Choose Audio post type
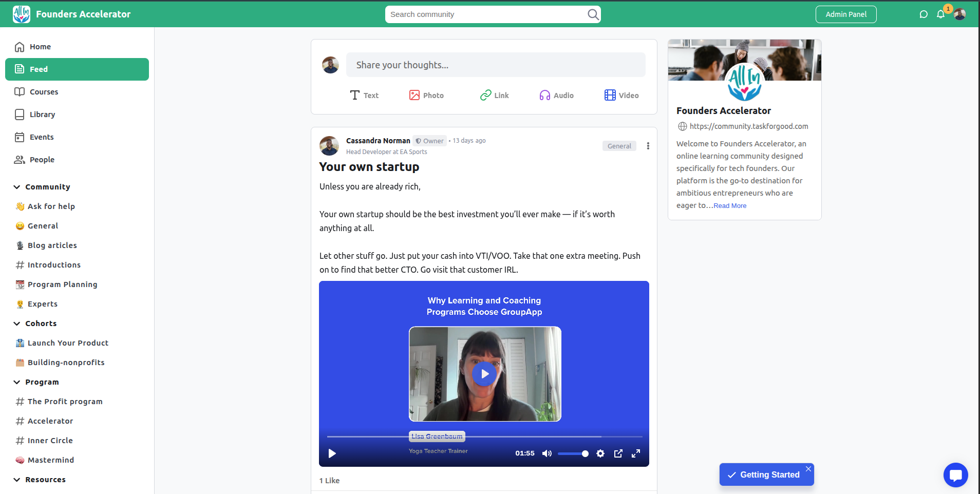Image resolution: width=980 pixels, height=494 pixels. 556,96
